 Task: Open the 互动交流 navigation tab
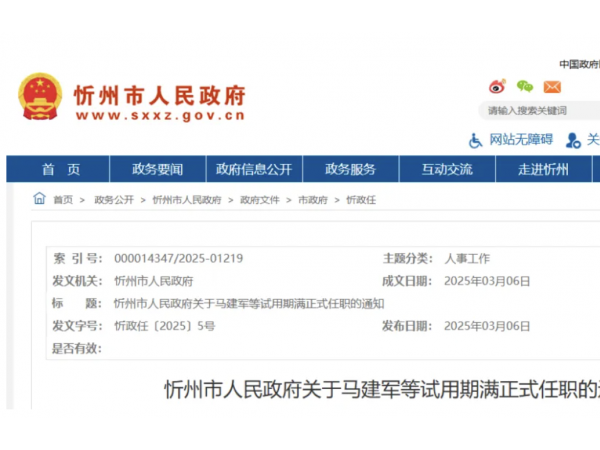[447, 169]
